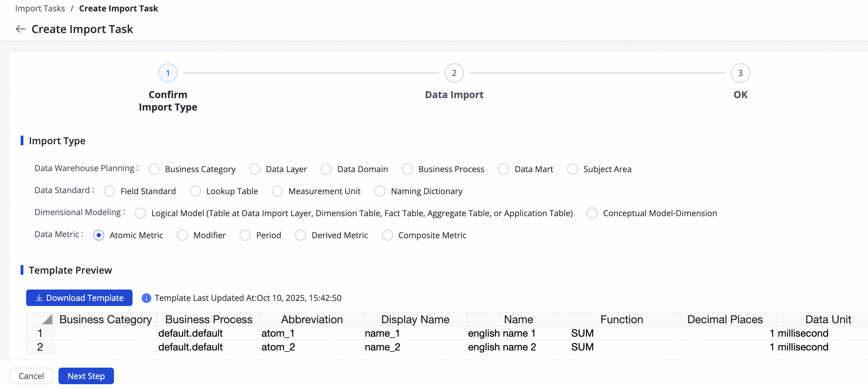Click the blue info icon near template timestamp

(146, 298)
